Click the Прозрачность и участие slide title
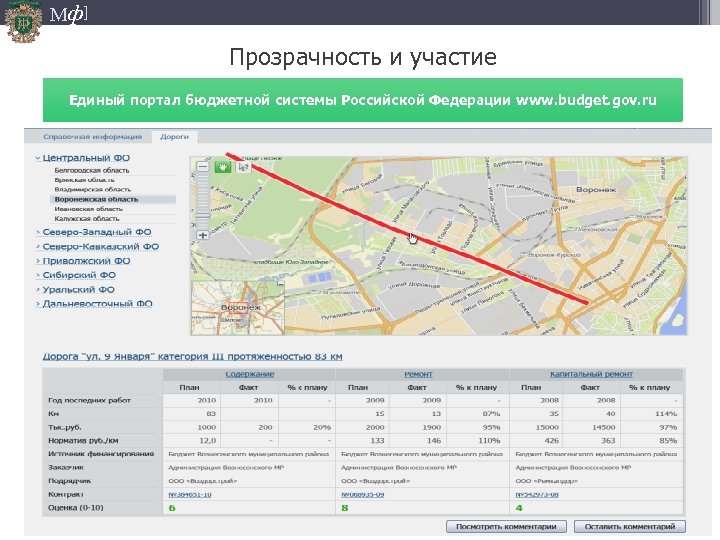Viewport: 720px width, 540px height. [x=363, y=57]
